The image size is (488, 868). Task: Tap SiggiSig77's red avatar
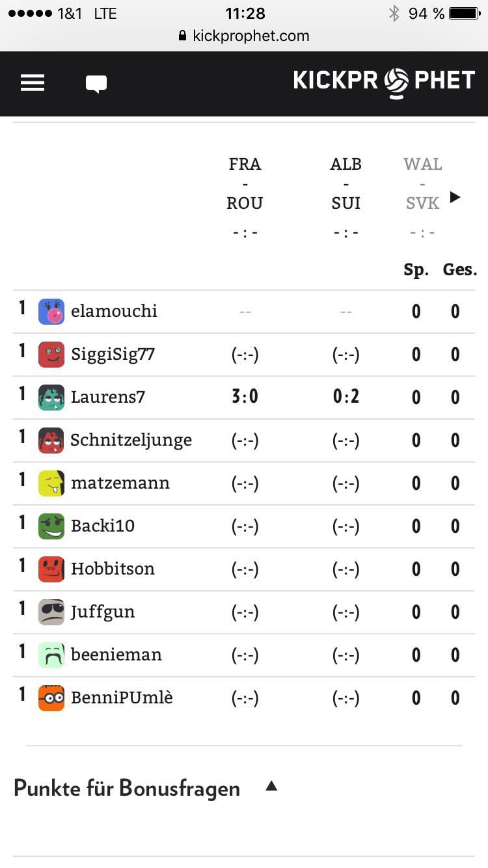(x=51, y=355)
